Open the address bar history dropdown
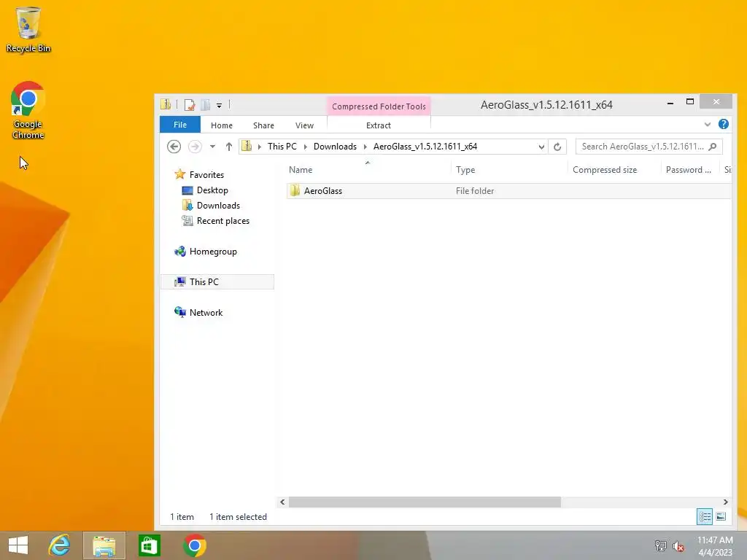The height and width of the screenshot is (560, 747). tap(541, 147)
